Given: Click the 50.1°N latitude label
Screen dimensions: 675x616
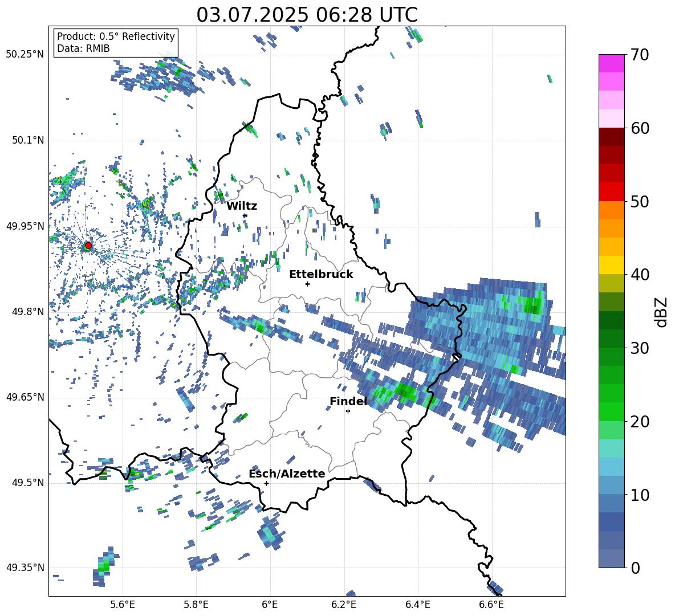Looking at the screenshot, I should click(x=28, y=140).
